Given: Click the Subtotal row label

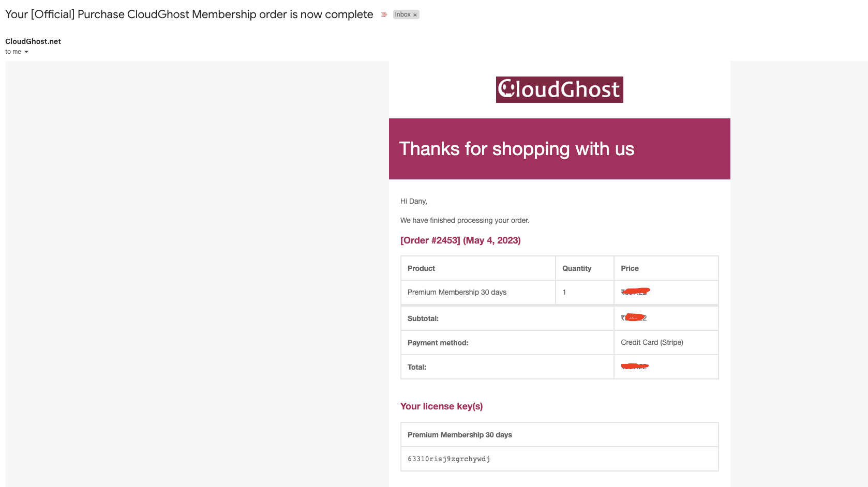Looking at the screenshot, I should tap(423, 318).
